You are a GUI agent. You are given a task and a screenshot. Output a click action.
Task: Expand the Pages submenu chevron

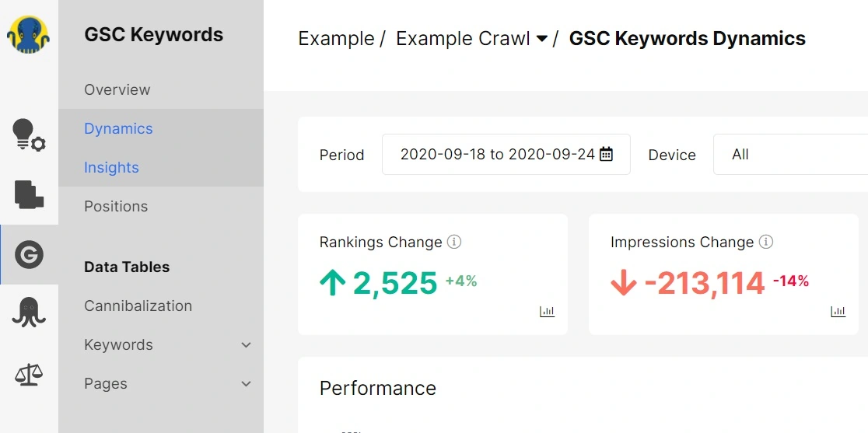pyautogui.click(x=246, y=384)
